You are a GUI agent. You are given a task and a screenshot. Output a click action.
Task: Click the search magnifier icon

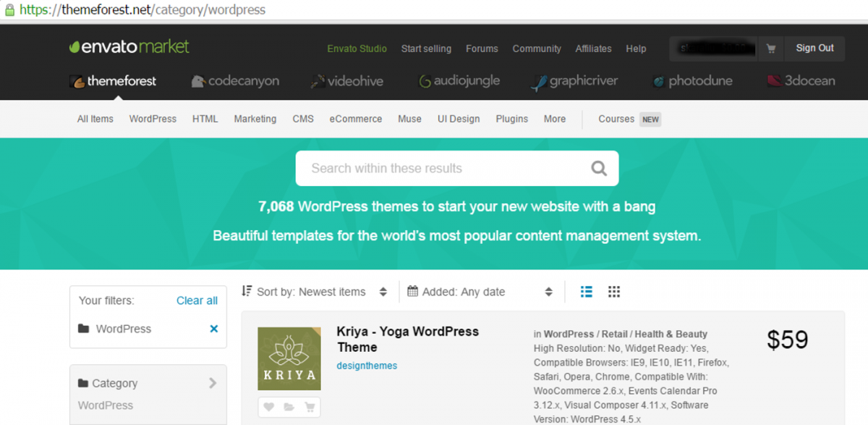tap(599, 169)
